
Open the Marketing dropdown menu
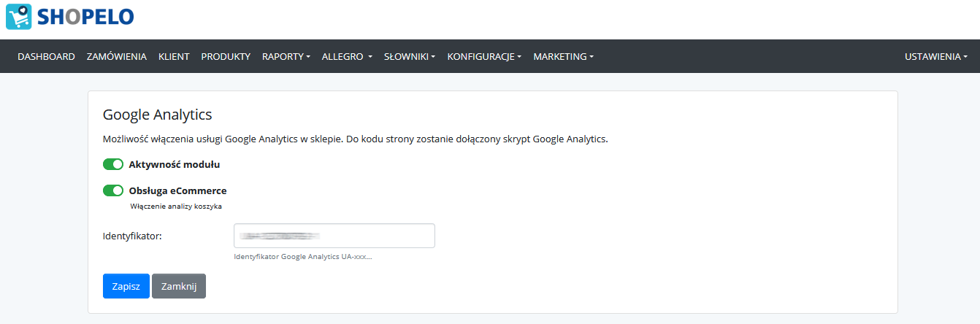pos(563,56)
